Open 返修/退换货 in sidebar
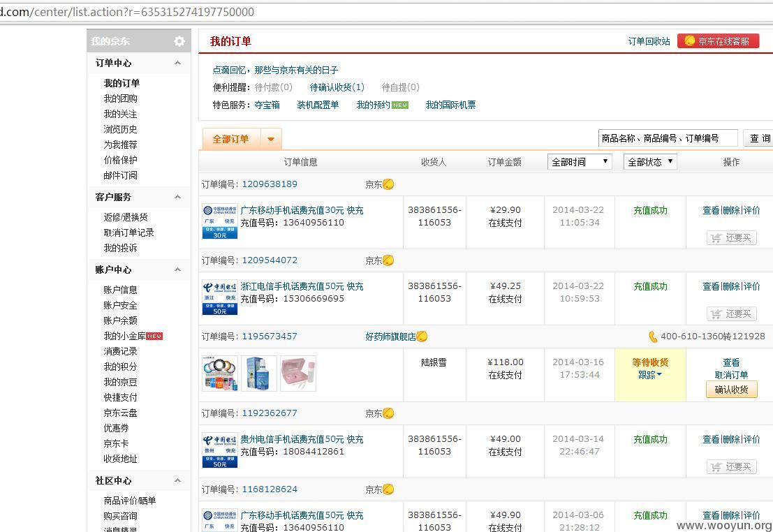The image size is (773, 532). pyautogui.click(x=126, y=217)
